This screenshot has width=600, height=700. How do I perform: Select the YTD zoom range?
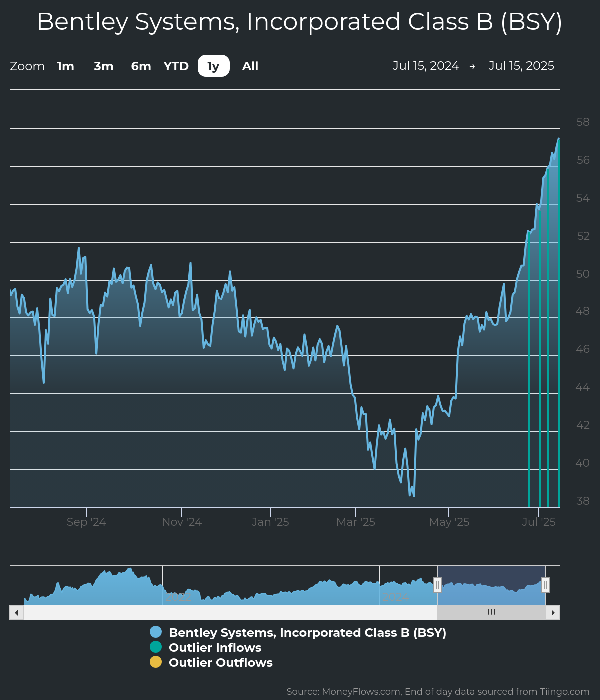(x=176, y=66)
